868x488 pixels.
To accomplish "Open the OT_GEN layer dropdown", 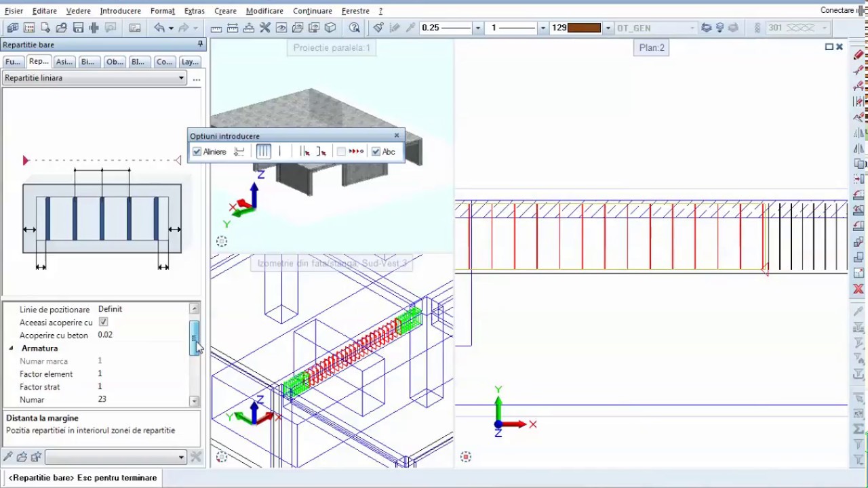I will (x=692, y=28).
